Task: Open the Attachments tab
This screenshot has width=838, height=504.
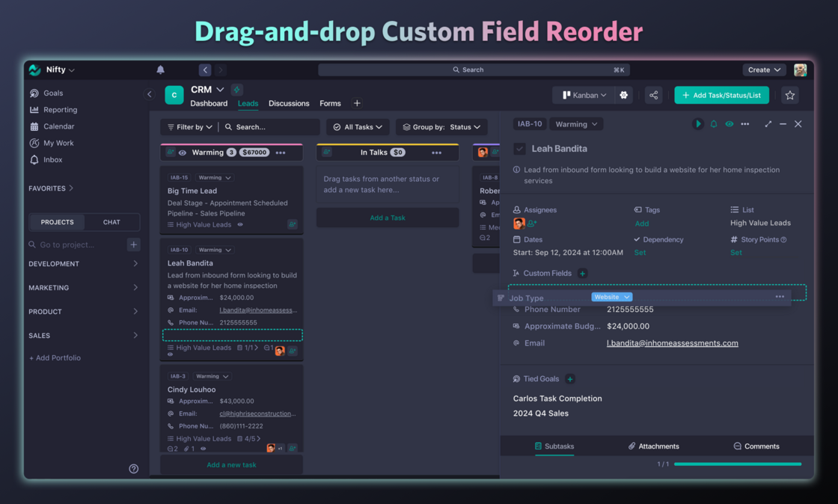Action: [653, 446]
